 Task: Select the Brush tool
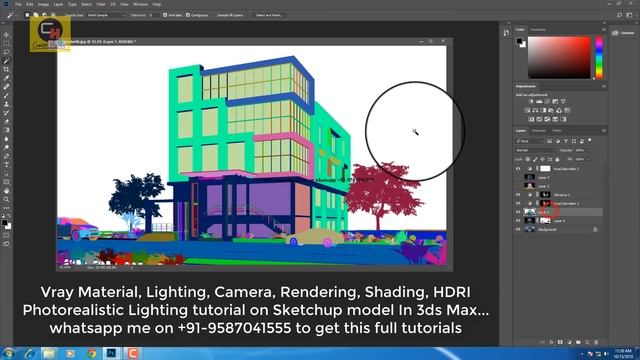click(6, 96)
